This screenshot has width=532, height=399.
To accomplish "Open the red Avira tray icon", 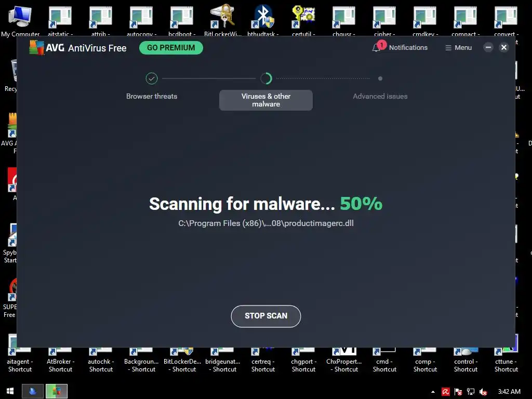I will pyautogui.click(x=445, y=392).
